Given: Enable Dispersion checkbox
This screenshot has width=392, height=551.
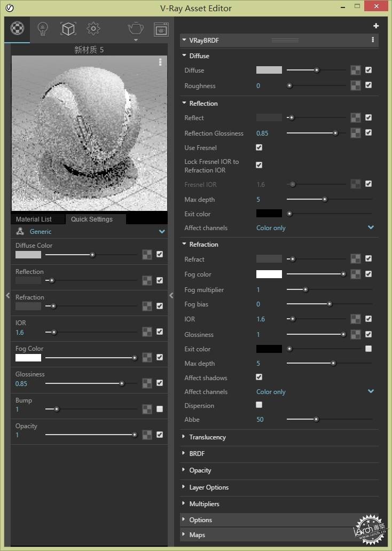Looking at the screenshot, I should click(259, 405).
